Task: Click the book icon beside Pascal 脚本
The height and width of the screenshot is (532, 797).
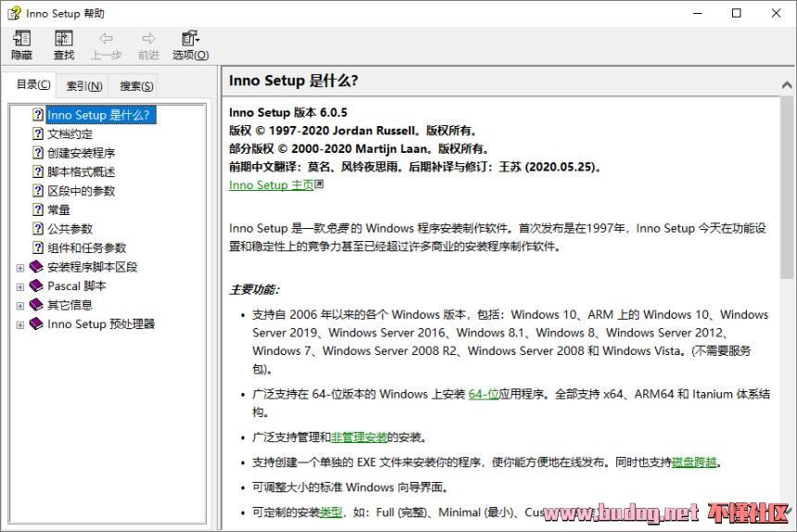Action: tap(36, 285)
